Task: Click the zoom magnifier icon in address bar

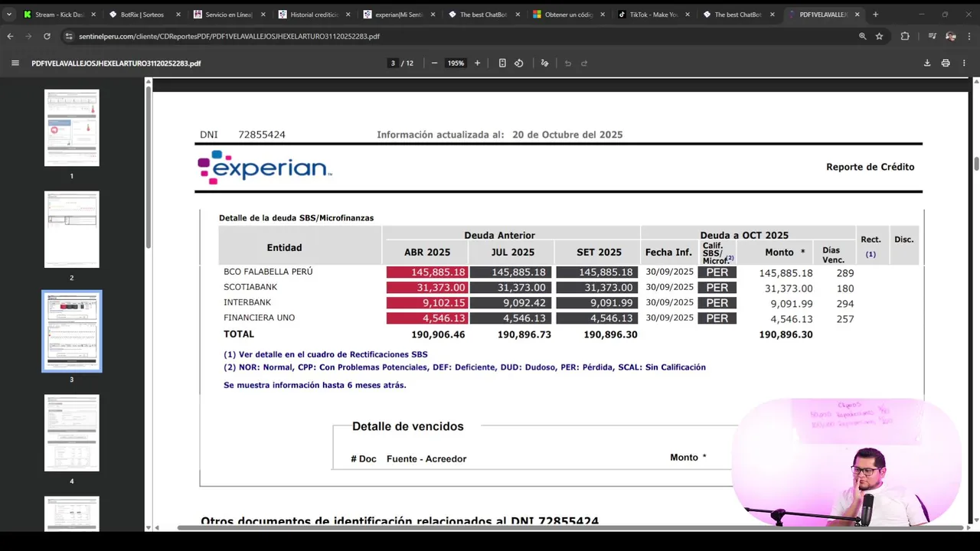Action: 863,36
